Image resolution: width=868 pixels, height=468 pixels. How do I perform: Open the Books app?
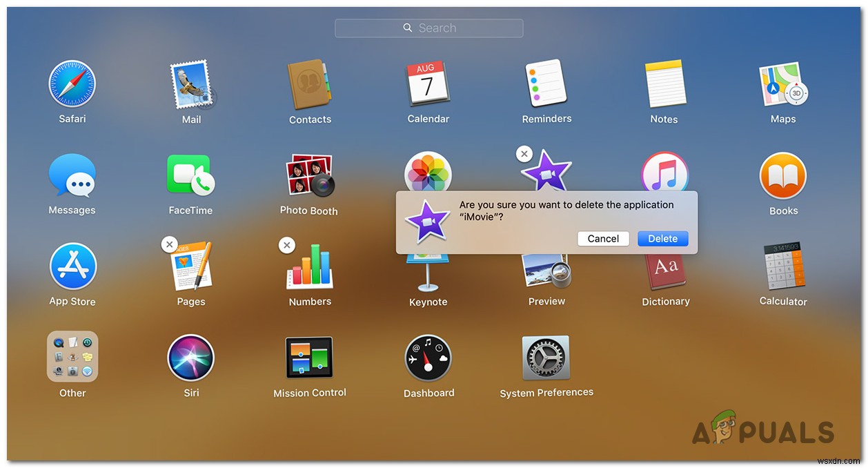tap(783, 176)
